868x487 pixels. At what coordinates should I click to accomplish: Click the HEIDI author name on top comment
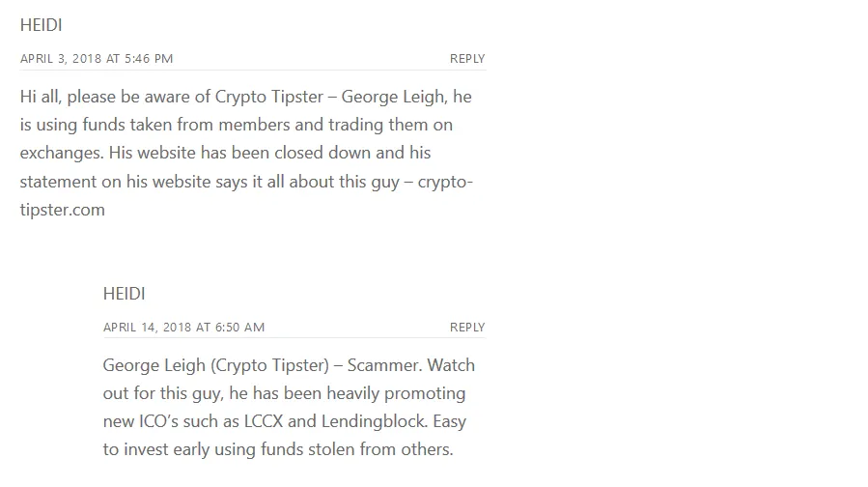point(41,25)
